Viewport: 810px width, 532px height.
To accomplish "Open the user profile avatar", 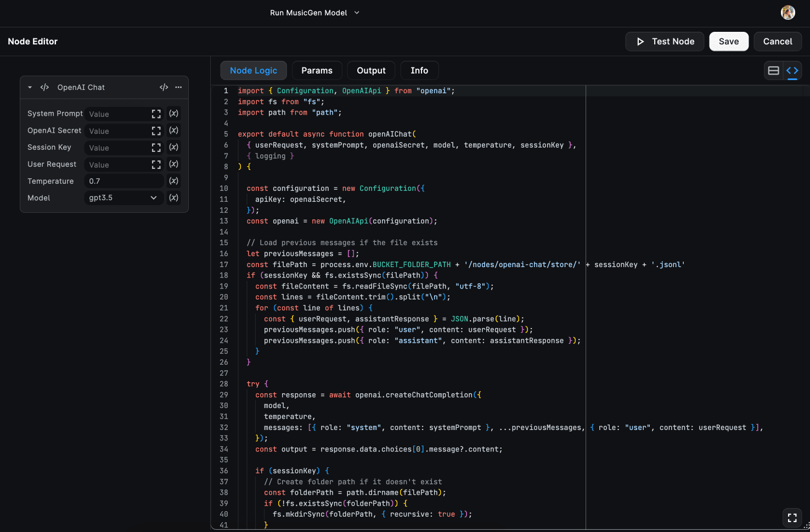I will tap(788, 12).
